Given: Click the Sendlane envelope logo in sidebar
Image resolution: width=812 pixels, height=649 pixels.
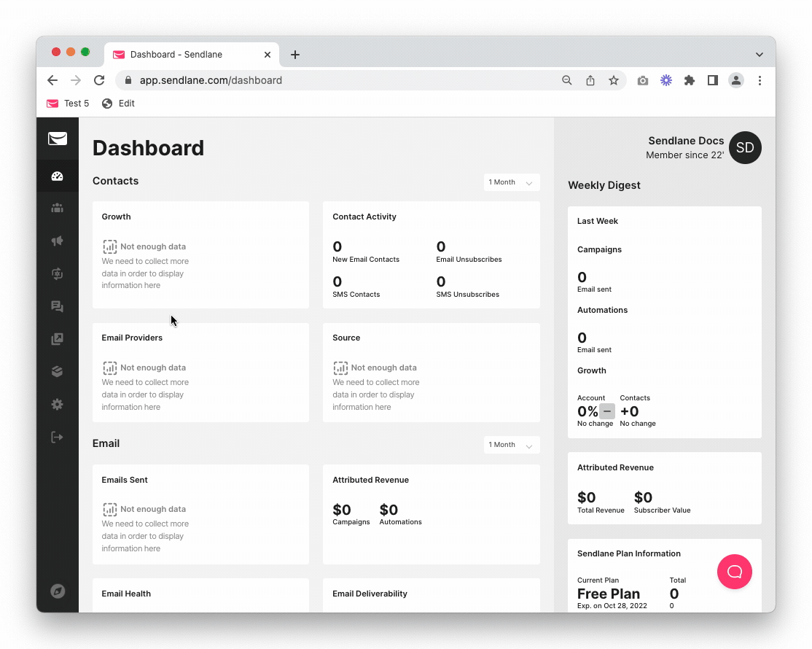Looking at the screenshot, I should click(58, 139).
